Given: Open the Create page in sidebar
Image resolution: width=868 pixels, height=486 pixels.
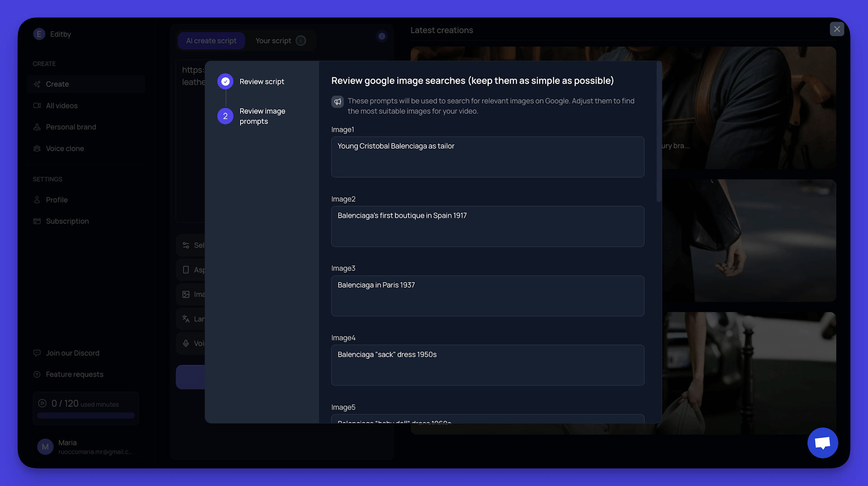Looking at the screenshot, I should (86, 84).
